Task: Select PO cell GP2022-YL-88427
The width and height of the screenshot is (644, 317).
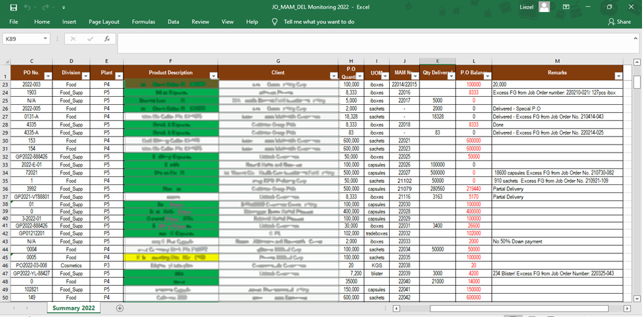Action: click(32, 273)
